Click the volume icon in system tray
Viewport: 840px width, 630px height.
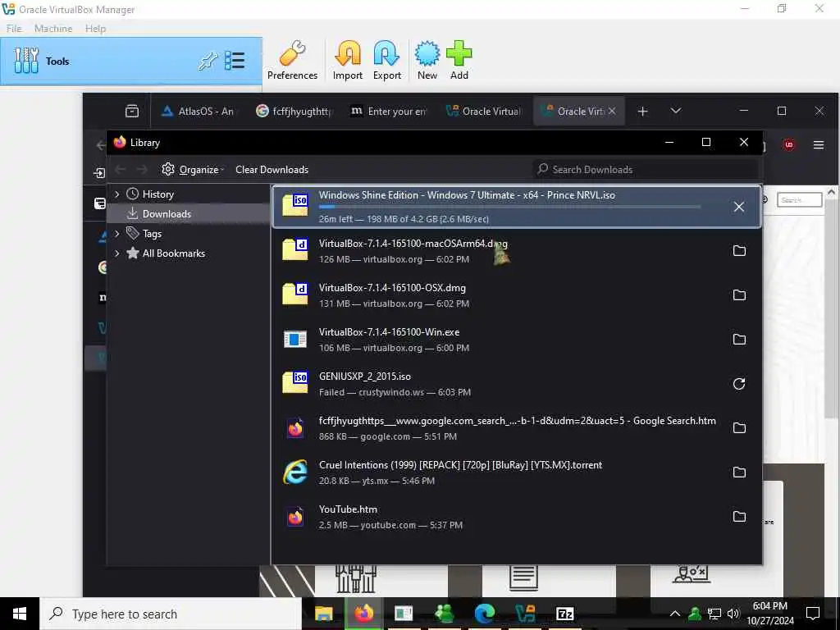[x=733, y=614]
